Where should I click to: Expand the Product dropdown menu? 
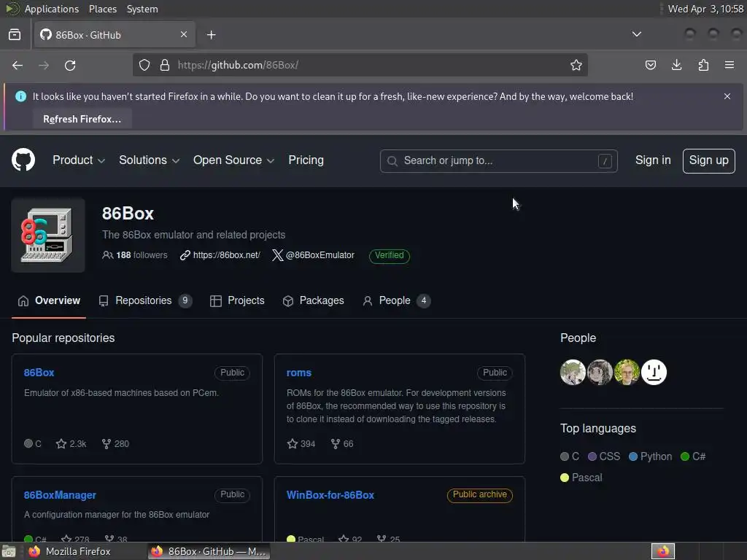[79, 160]
